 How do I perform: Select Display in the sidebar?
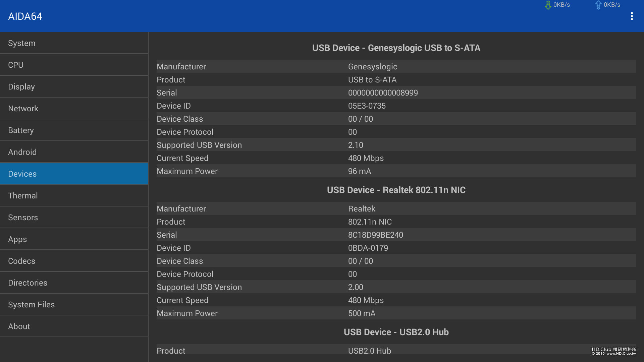click(74, 87)
